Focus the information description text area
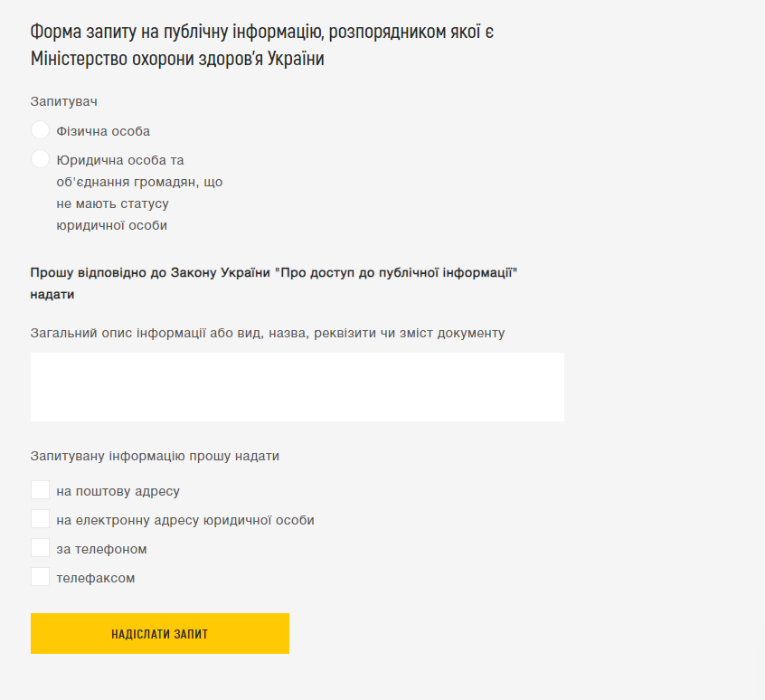This screenshot has width=765, height=700. click(297, 386)
